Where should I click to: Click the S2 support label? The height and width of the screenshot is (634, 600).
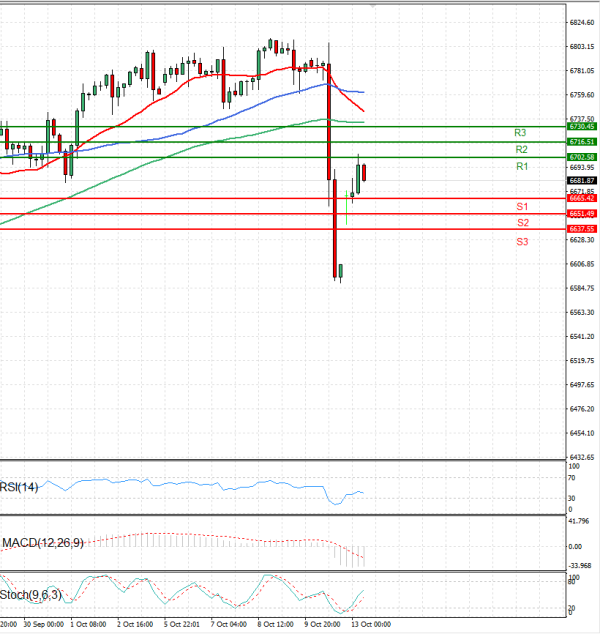click(522, 222)
